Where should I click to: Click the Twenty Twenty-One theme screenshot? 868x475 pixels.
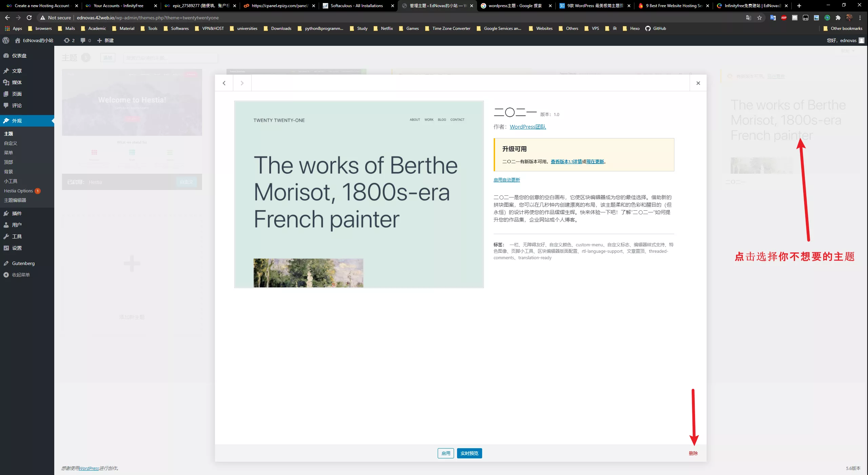pyautogui.click(x=359, y=194)
